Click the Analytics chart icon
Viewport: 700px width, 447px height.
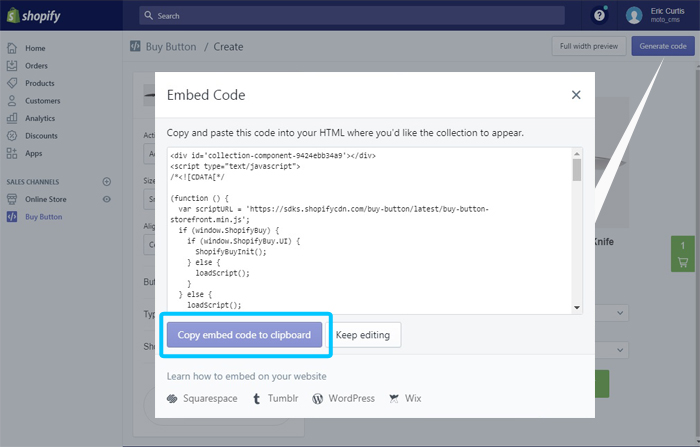(12, 118)
